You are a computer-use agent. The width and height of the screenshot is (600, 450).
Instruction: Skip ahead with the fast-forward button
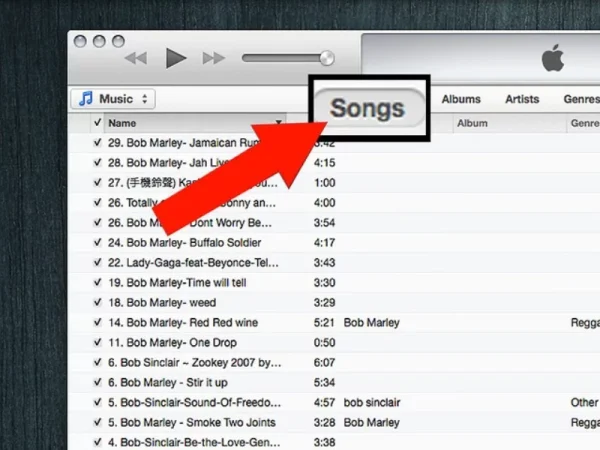(x=214, y=58)
